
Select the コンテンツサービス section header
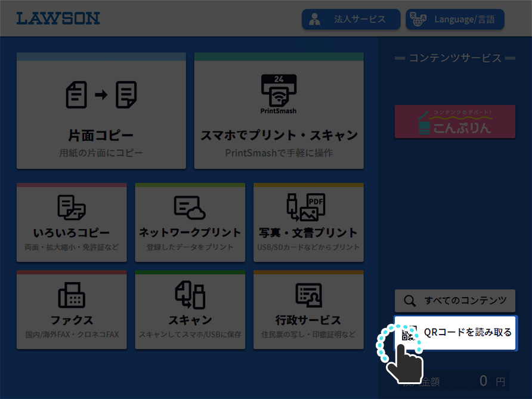click(x=454, y=58)
